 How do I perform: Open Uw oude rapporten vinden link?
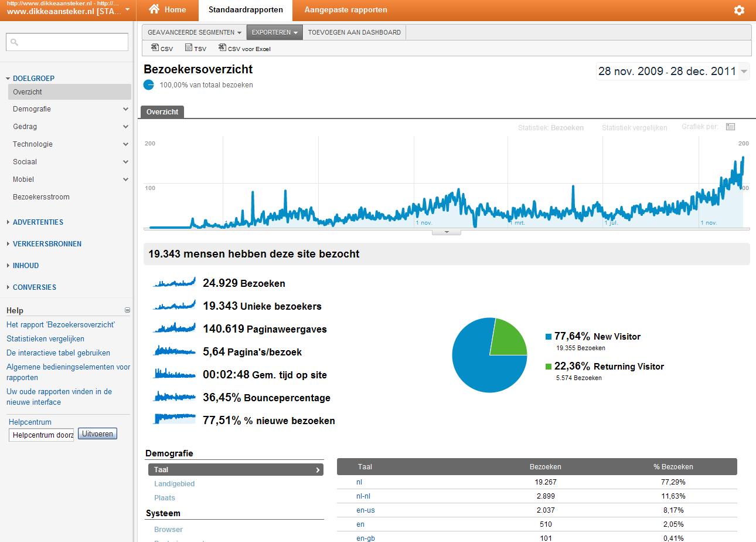click(59, 397)
